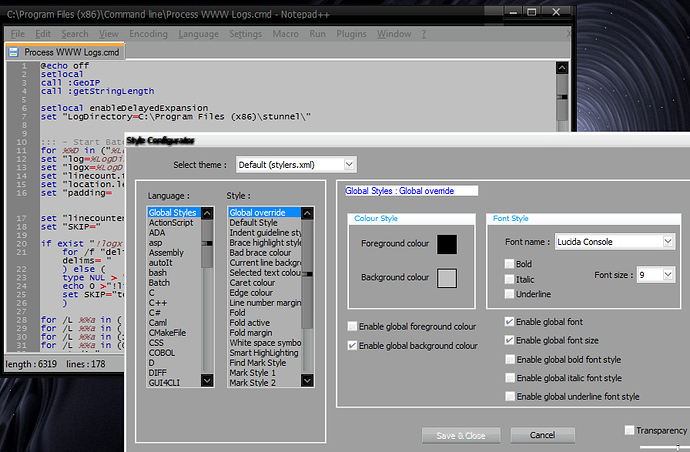Uncheck Enable global font size

(509, 340)
